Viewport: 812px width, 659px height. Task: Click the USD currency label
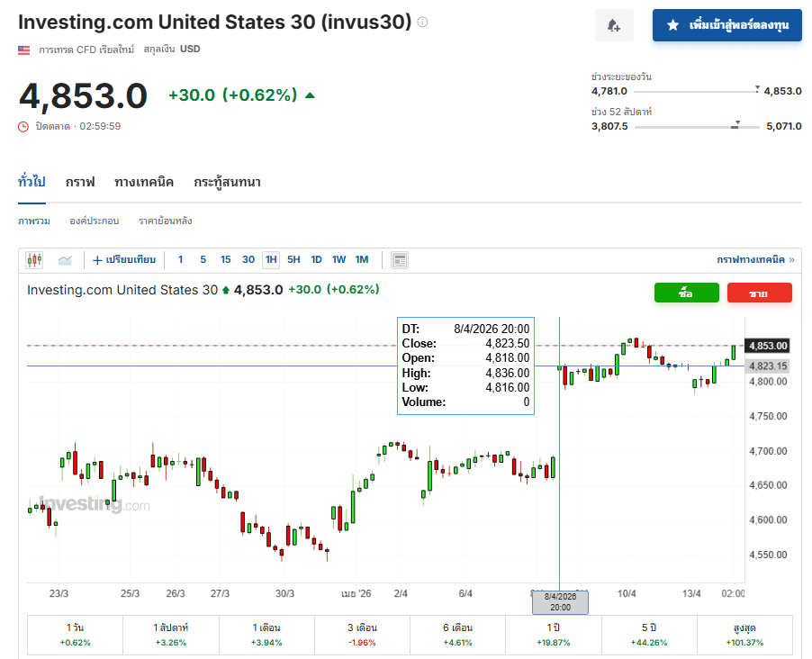[x=190, y=50]
